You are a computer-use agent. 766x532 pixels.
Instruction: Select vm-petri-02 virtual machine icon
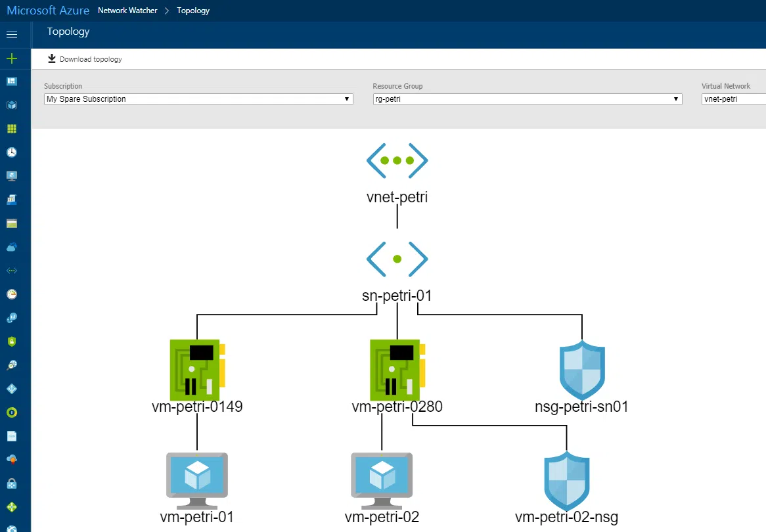pyautogui.click(x=382, y=481)
